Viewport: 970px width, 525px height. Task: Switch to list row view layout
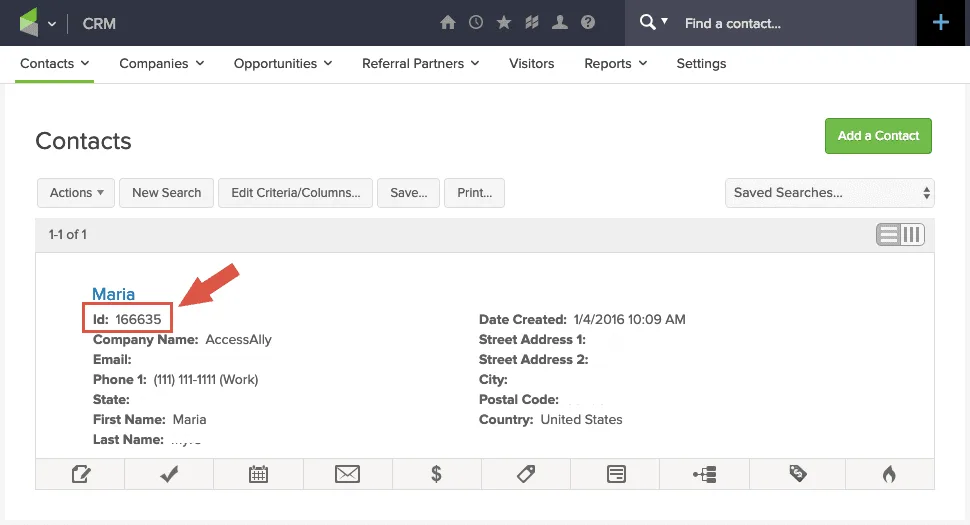888,234
